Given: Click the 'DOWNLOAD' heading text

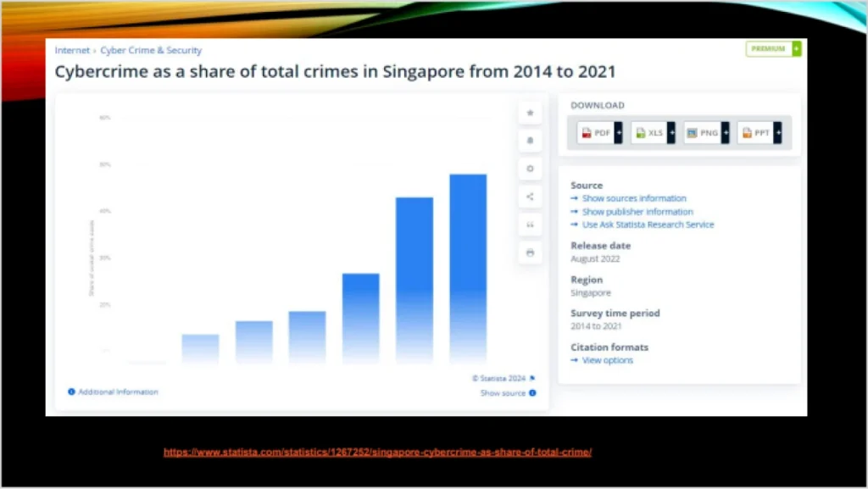Looking at the screenshot, I should [x=598, y=105].
